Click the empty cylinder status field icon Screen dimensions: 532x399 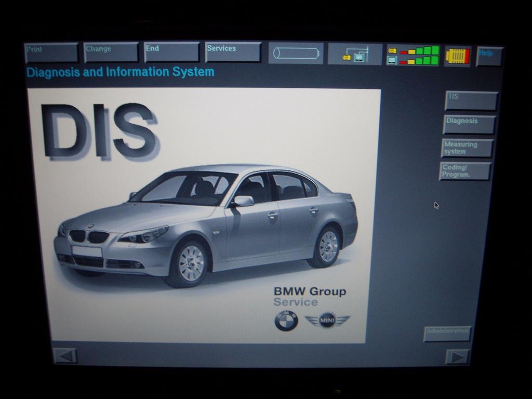[296, 54]
